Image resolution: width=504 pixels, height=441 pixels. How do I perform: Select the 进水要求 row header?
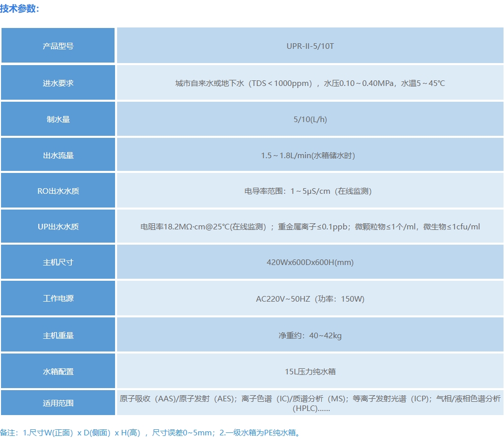58,82
